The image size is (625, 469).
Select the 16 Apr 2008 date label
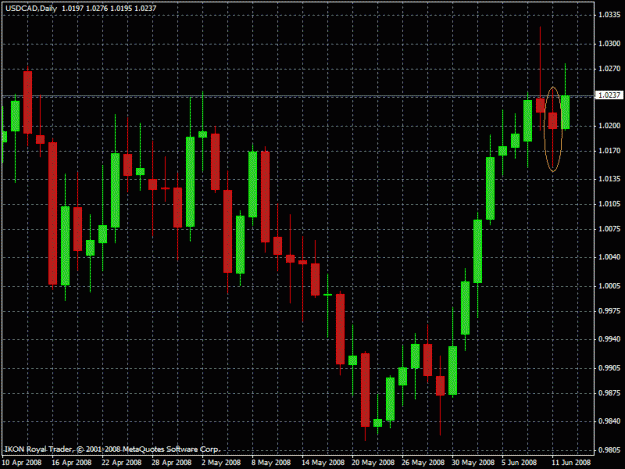(71, 463)
